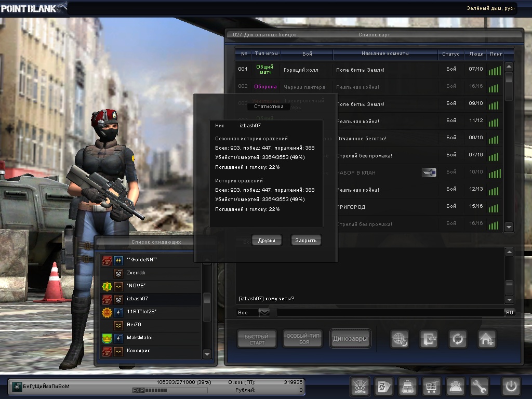Click the rank badge next to *NOVE*
Viewport: 532px width, 399px height.
click(118, 286)
